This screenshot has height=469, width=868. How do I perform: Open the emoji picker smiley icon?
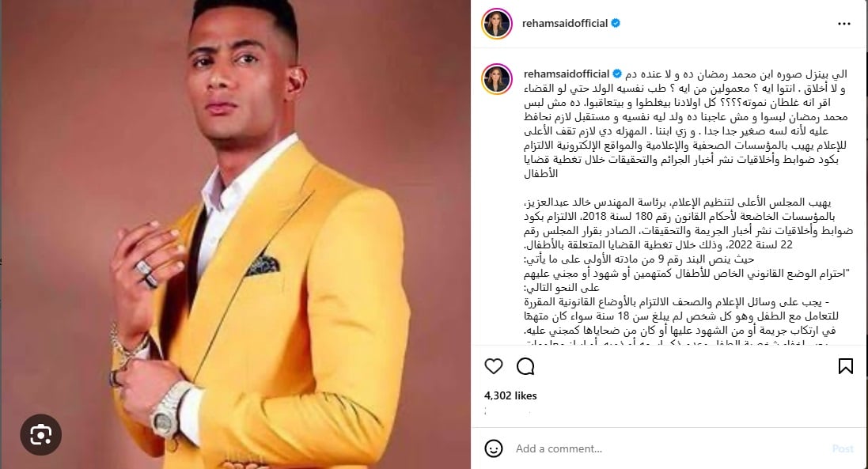coord(493,448)
